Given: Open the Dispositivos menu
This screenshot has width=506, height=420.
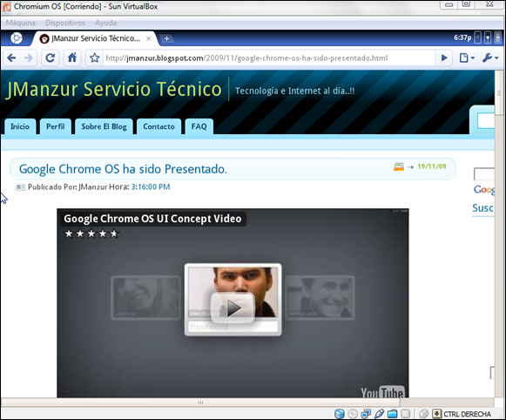Looking at the screenshot, I should [x=65, y=23].
